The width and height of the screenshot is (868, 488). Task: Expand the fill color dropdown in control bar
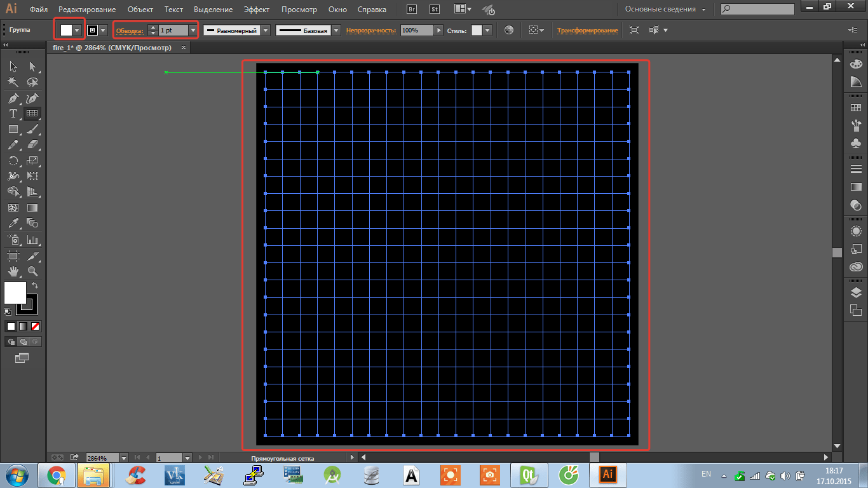point(78,30)
